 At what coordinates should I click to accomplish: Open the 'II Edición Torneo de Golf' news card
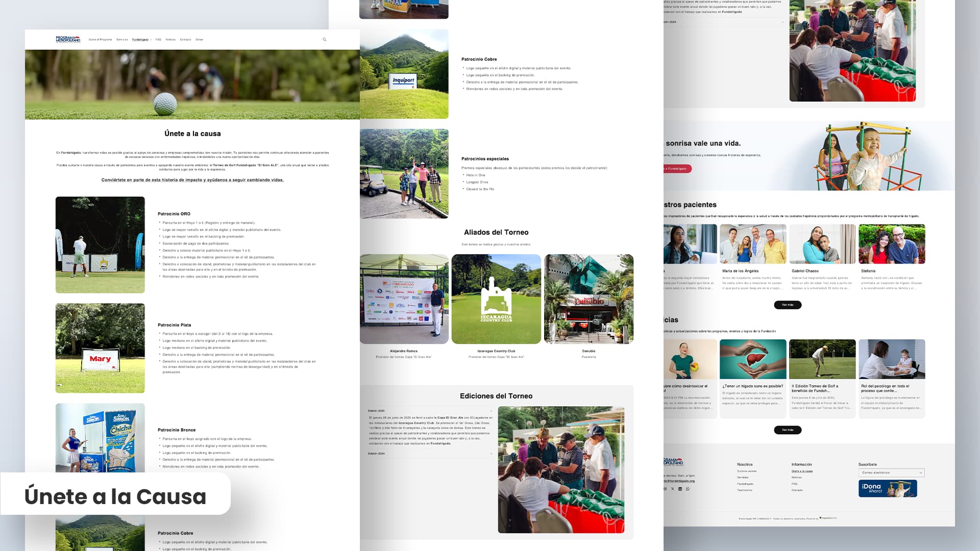(x=822, y=379)
